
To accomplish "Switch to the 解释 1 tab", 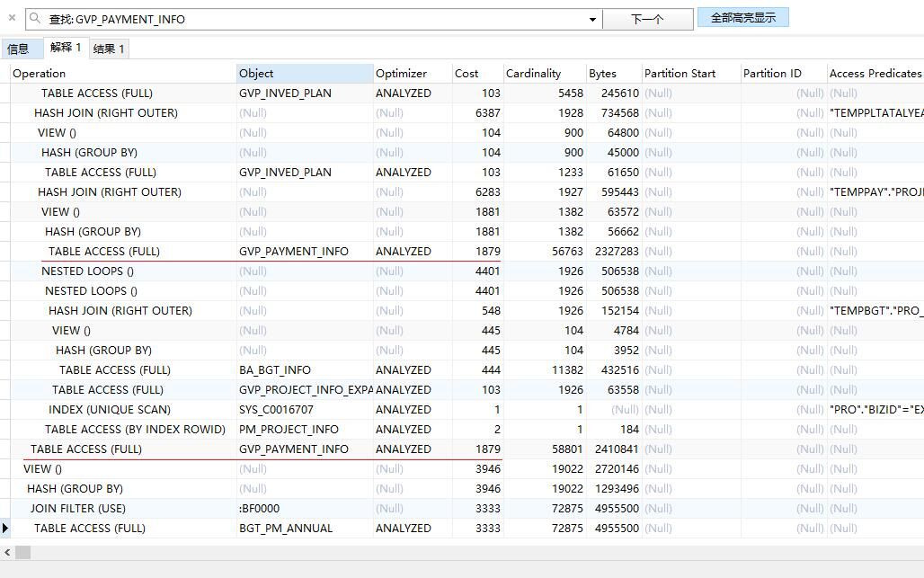I will click(66, 48).
